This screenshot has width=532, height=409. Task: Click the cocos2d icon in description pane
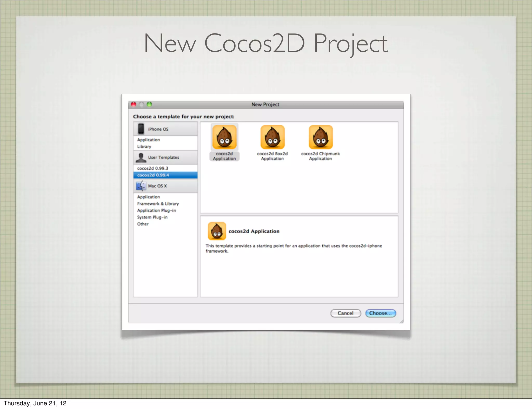click(217, 231)
